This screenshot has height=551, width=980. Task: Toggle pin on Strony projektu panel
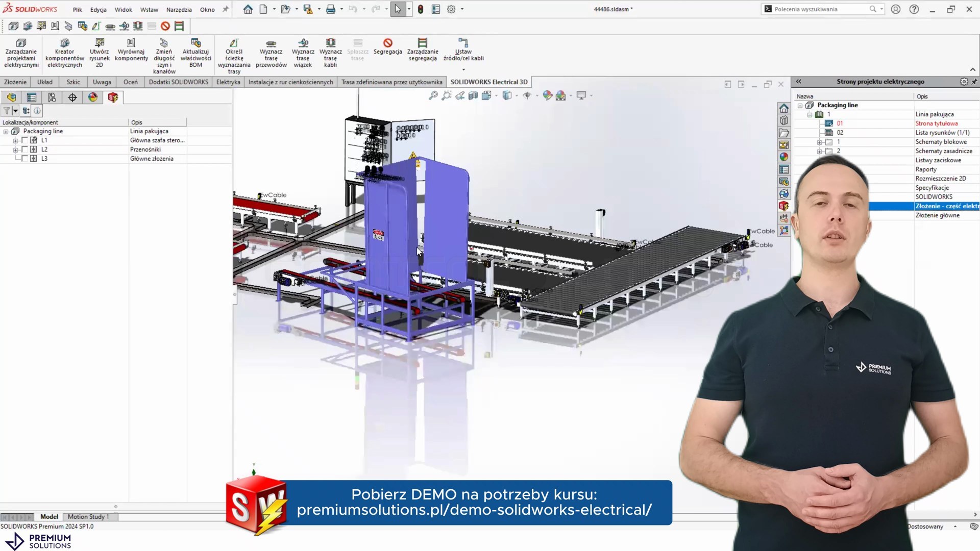(x=974, y=82)
